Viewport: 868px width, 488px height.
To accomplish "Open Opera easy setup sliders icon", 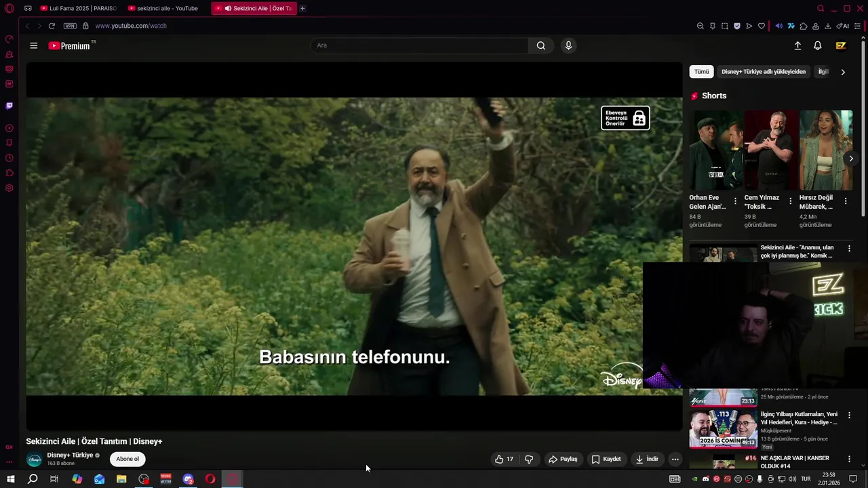I will point(858,26).
